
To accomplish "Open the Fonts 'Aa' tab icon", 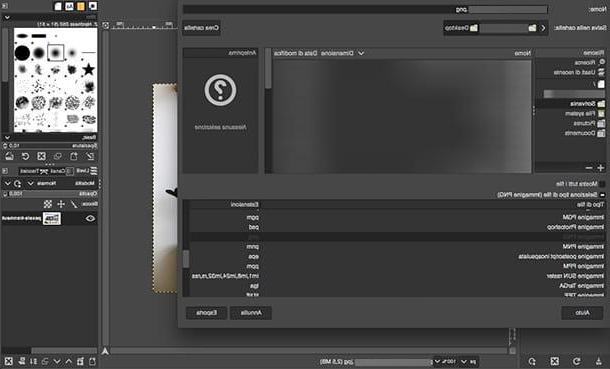I will coord(69,6).
